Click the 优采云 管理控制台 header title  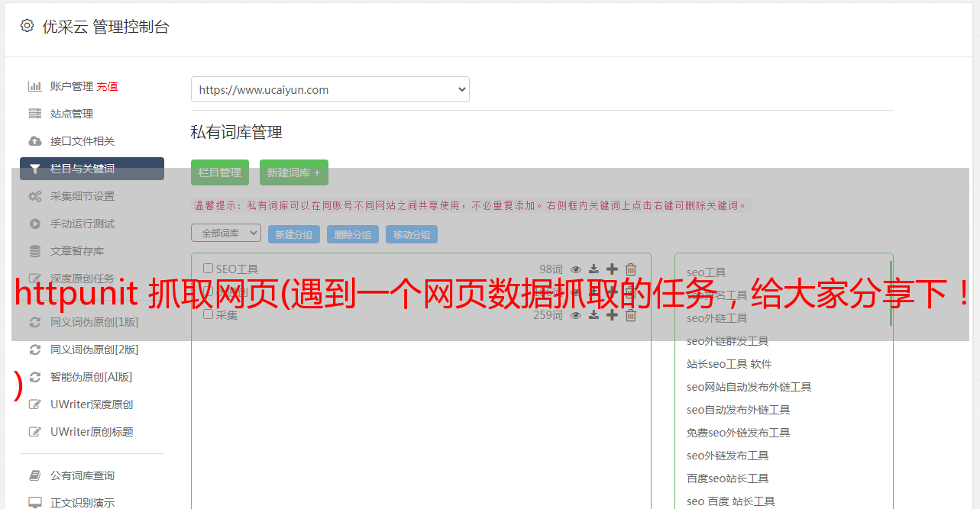coord(105,27)
